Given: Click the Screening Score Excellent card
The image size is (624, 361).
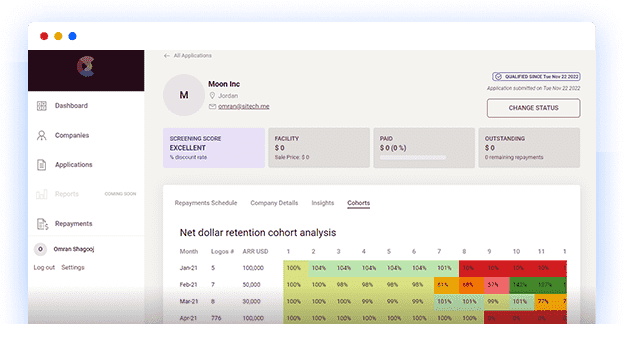Looking at the screenshot, I should [x=214, y=148].
